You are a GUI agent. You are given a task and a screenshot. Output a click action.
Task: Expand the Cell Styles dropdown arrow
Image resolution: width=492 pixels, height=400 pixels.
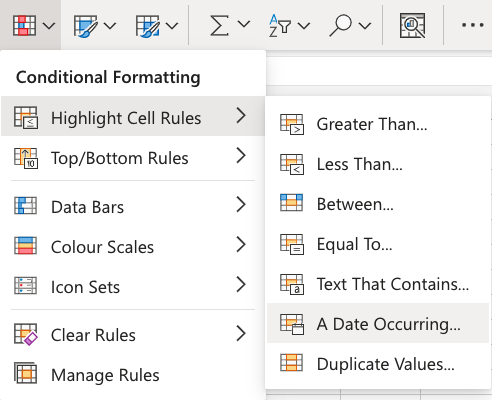pyautogui.click(x=172, y=25)
